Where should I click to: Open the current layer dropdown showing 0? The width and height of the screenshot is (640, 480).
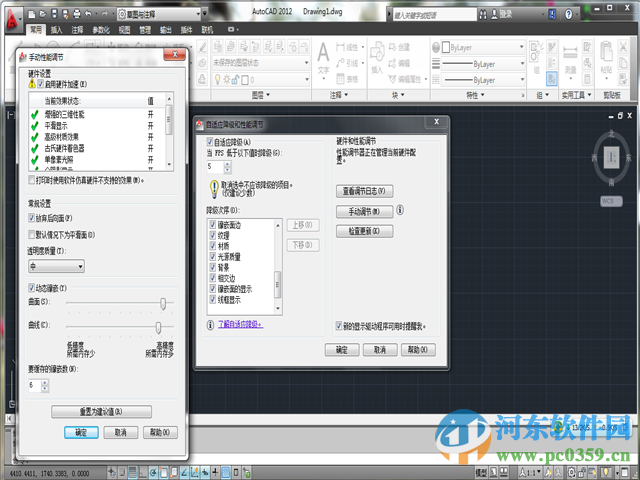260,79
